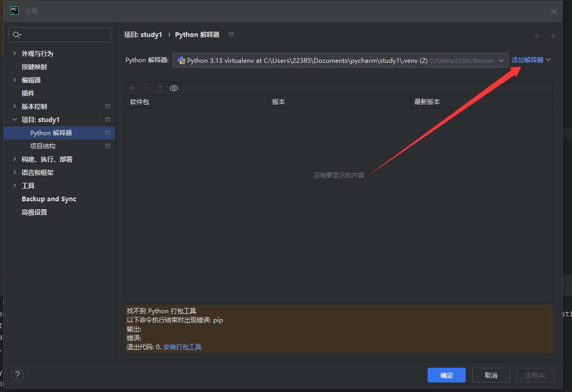The image size is (572, 392).
Task: Click the upgrade package arrow icon
Action: [x=160, y=88]
